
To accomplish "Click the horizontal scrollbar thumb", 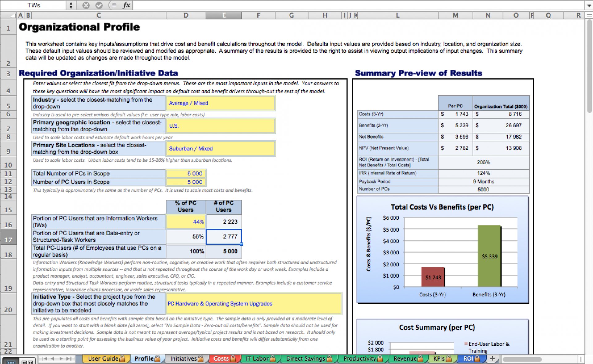I will (x=522, y=359).
